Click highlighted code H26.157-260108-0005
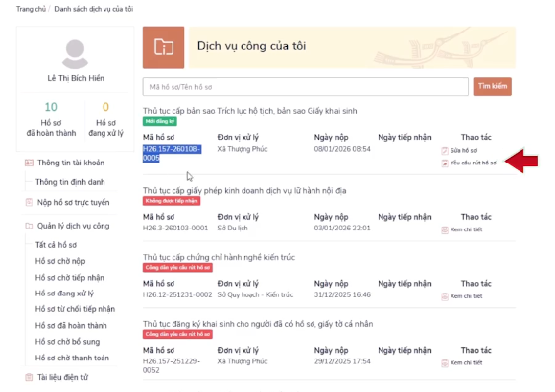The image size is (555, 392). [x=173, y=154]
